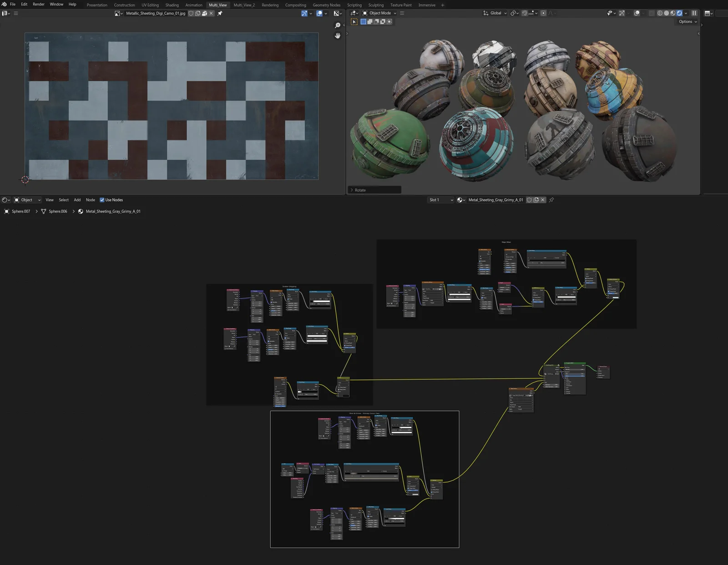Open the Slot 1 material slot dropdown

(440, 200)
